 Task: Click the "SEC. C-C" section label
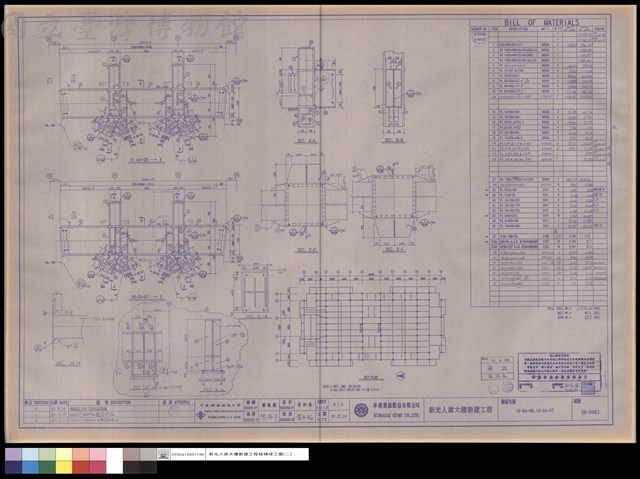[x=305, y=249]
